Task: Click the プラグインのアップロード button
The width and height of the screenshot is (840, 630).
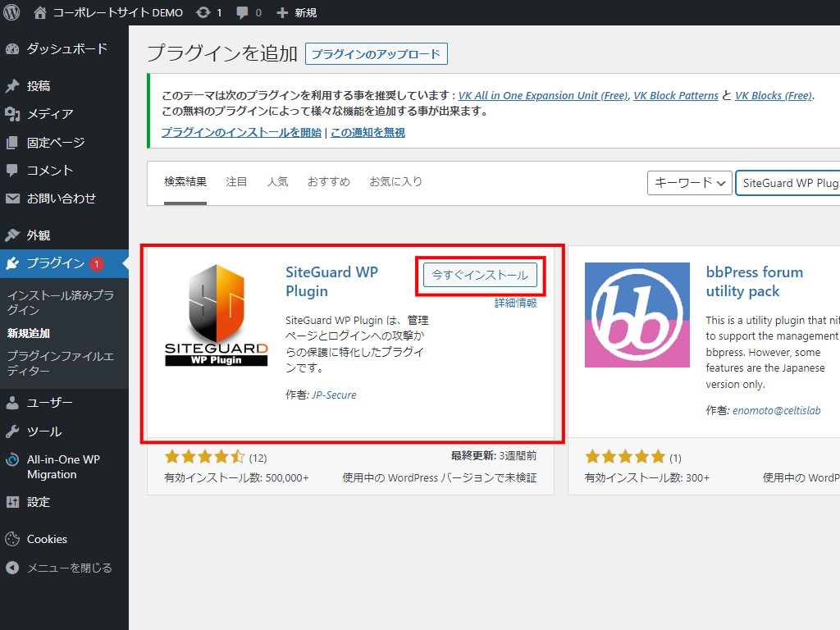Action: click(x=376, y=54)
